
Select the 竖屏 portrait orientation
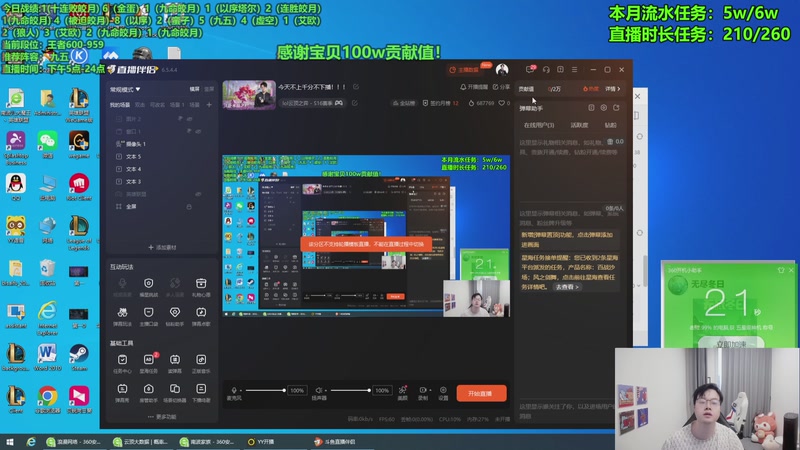(x=209, y=89)
